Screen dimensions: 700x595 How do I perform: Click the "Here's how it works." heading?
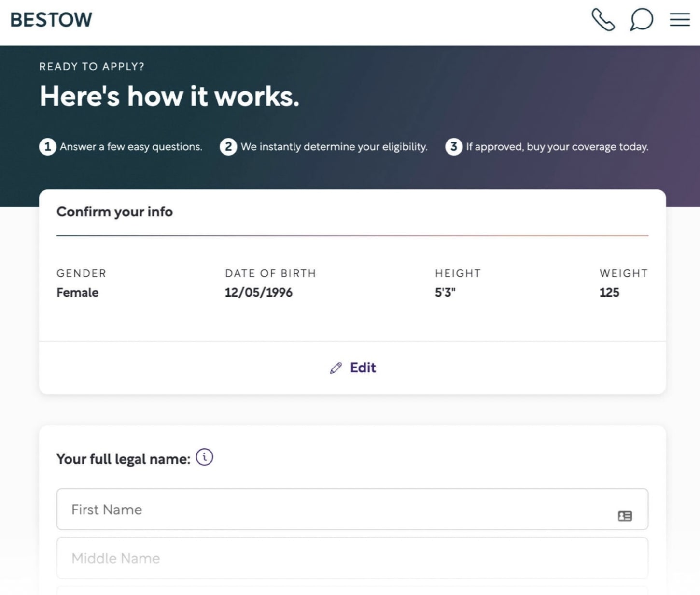pos(169,97)
